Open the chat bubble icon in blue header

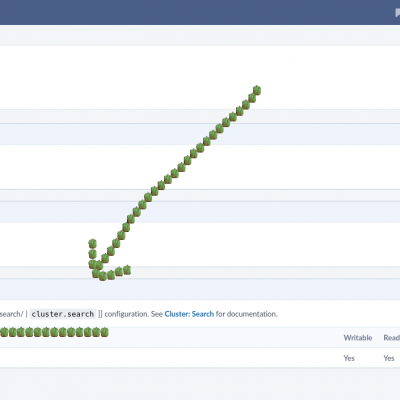coord(397,13)
